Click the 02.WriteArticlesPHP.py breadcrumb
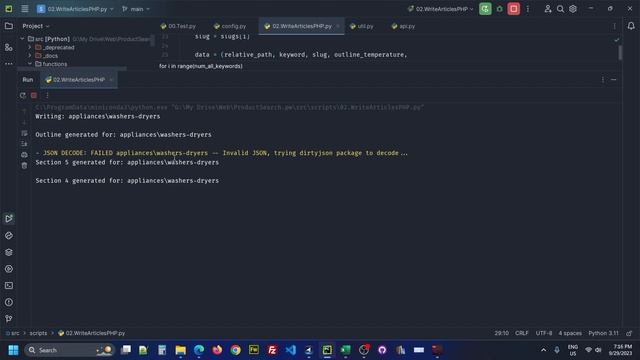The width and height of the screenshot is (640, 360). (91, 333)
